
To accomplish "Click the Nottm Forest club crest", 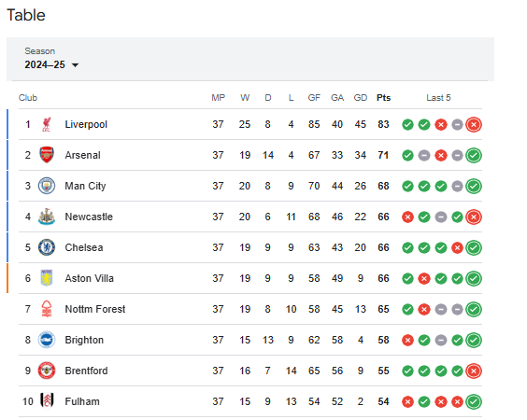I will coord(47,309).
